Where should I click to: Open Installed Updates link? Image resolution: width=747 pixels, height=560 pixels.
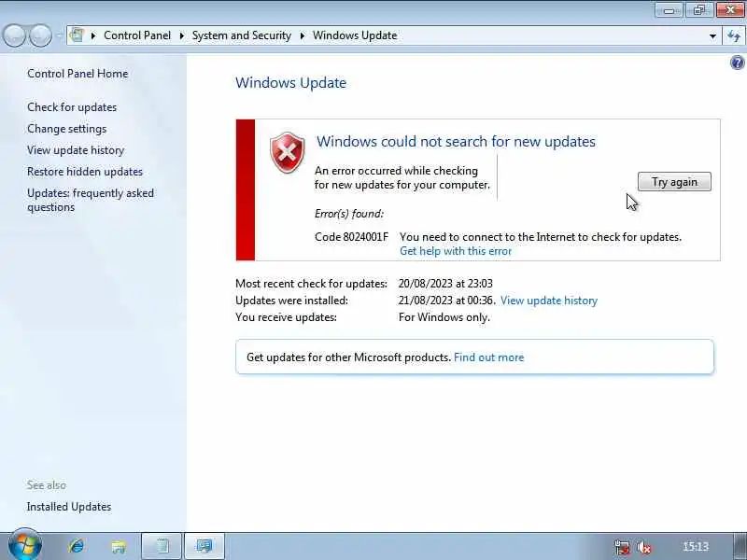69,507
